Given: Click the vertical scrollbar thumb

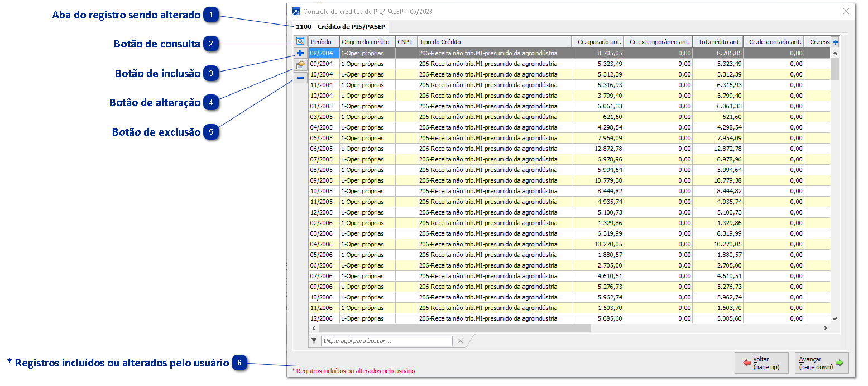Looking at the screenshot, I should 835,69.
